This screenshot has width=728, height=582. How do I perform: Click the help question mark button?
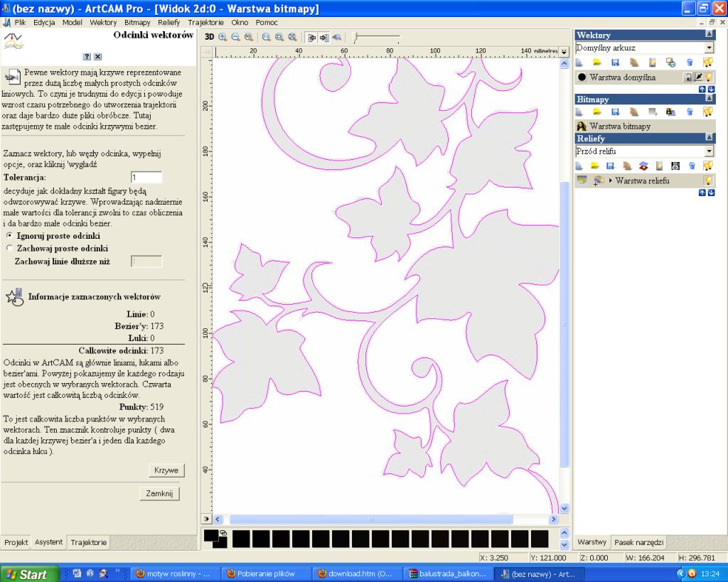pos(87,57)
